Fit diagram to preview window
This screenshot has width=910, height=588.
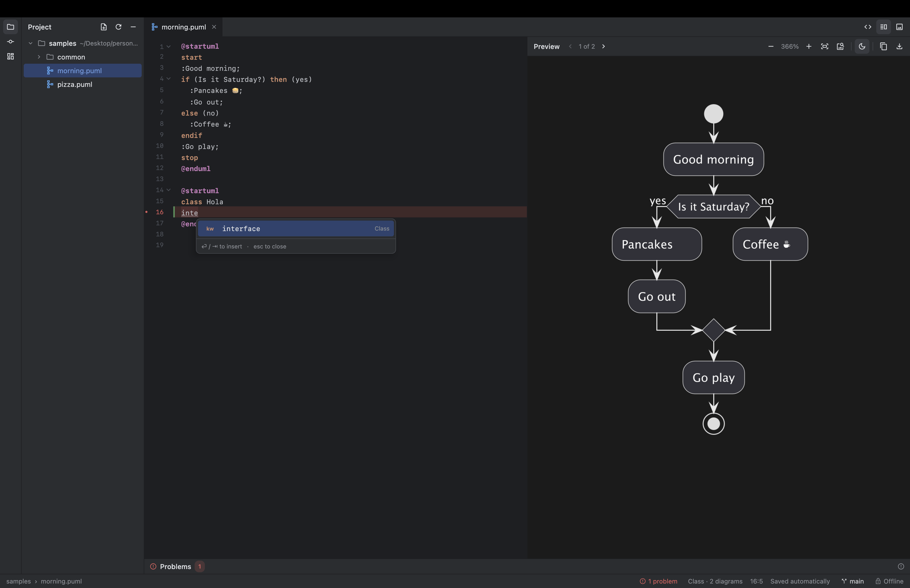pos(824,46)
